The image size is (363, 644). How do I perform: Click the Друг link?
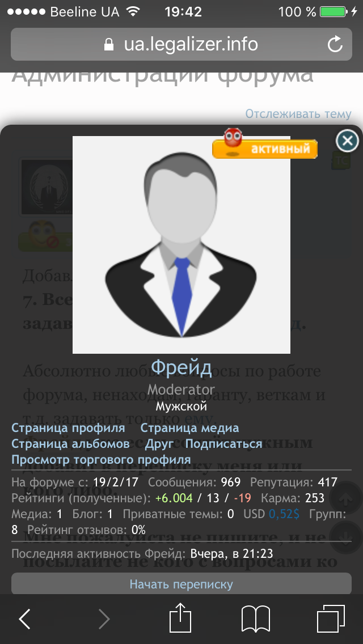pyautogui.click(x=159, y=443)
